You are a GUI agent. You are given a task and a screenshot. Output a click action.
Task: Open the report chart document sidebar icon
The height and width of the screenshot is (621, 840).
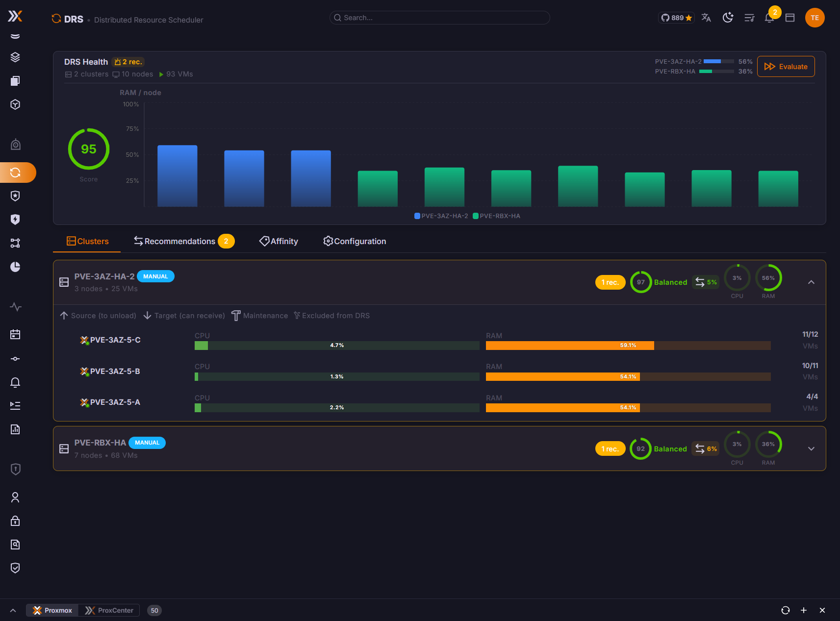(15, 429)
